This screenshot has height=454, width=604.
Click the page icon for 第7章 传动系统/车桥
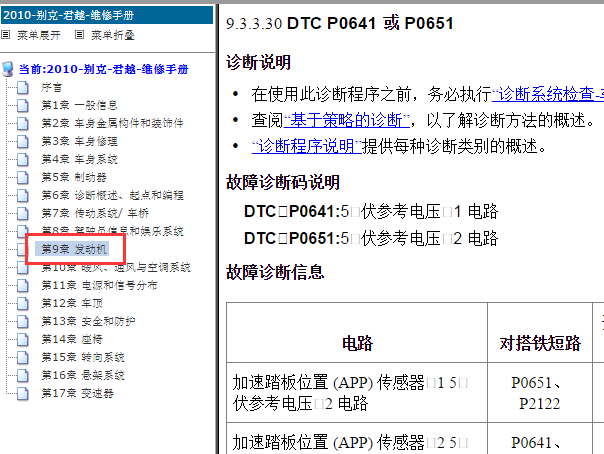click(x=23, y=213)
